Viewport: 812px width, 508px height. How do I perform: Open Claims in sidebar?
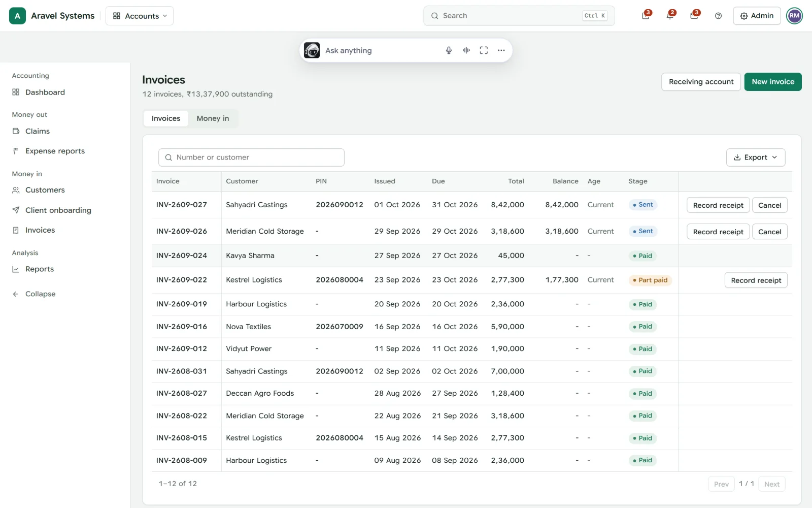click(x=65, y=131)
